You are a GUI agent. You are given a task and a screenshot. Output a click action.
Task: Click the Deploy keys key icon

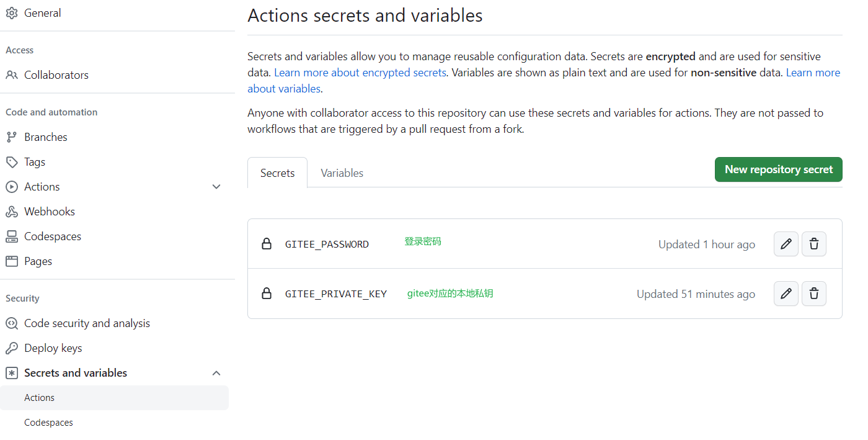coord(12,348)
